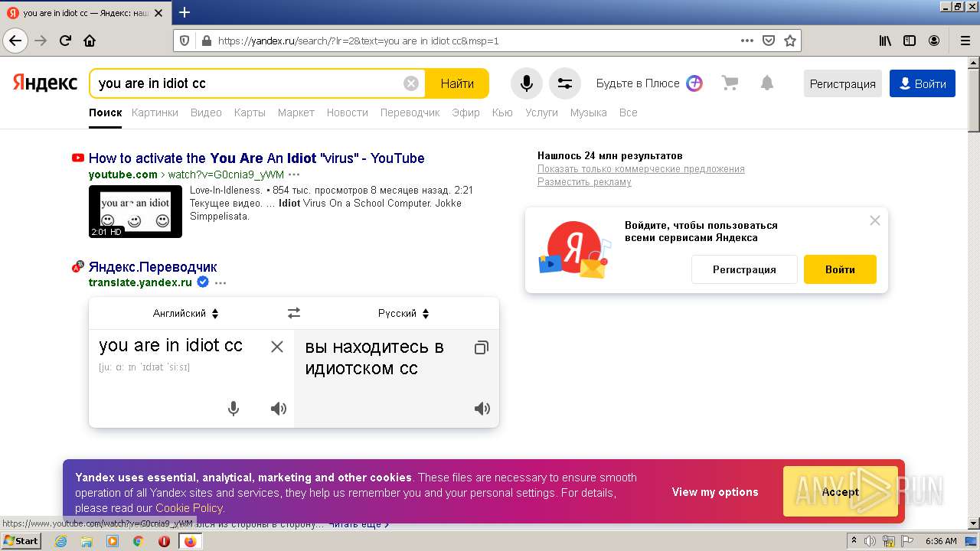This screenshot has width=980, height=551.
Task: Switch to the Маркет tab
Action: [296, 112]
